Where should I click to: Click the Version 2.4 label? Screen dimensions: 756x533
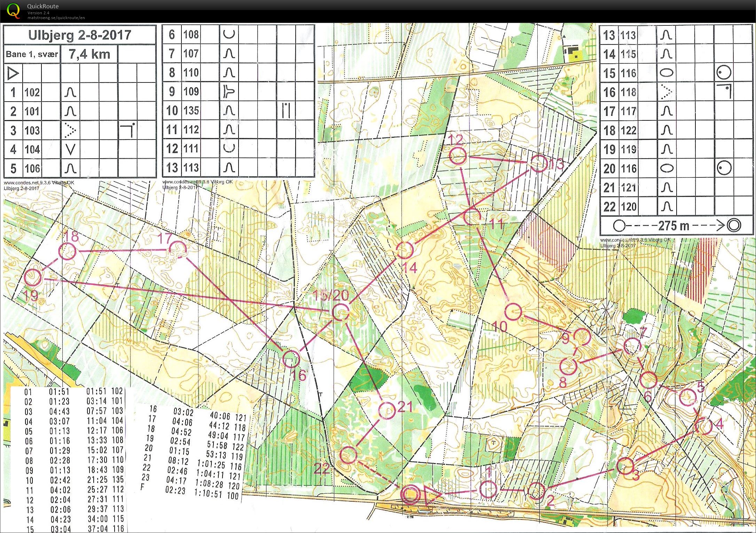click(x=38, y=13)
